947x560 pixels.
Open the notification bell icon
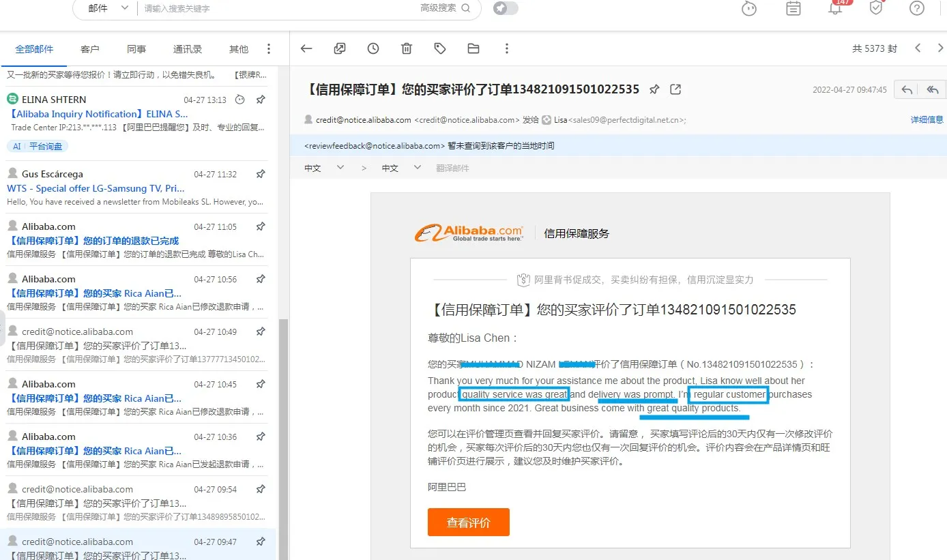tap(835, 8)
